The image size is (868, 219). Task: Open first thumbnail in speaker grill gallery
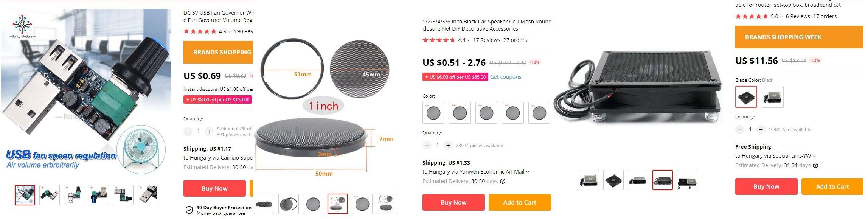pos(264,204)
